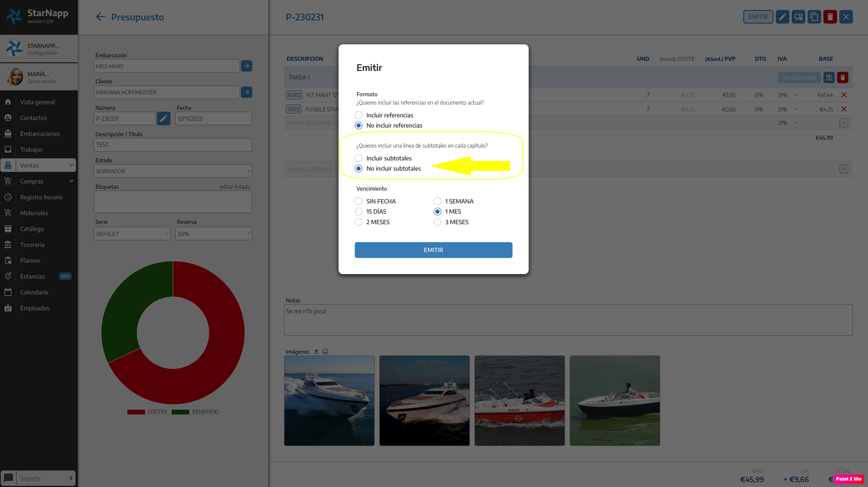Image resolution: width=868 pixels, height=487 pixels.
Task: Open Tesorería in the sidebar
Action: [x=32, y=245]
